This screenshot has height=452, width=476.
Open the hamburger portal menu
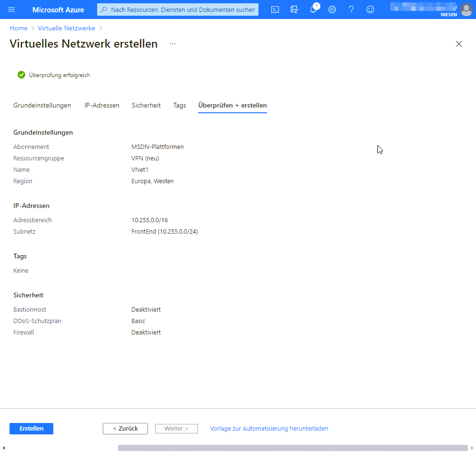click(x=11, y=10)
